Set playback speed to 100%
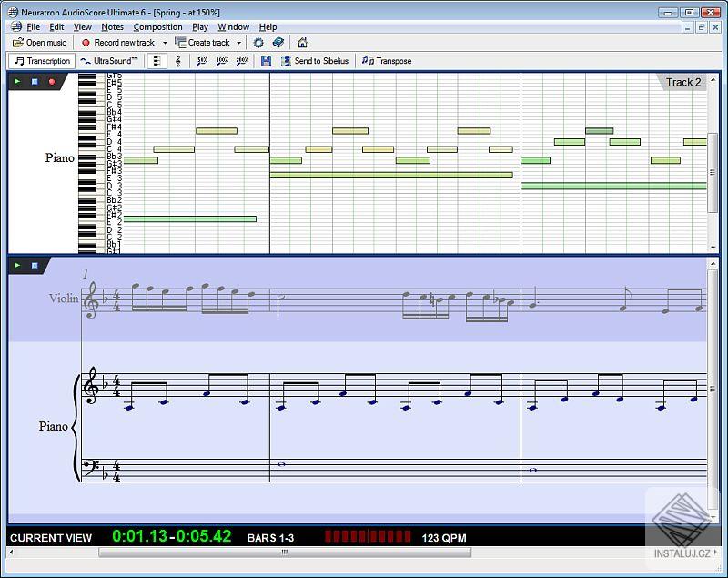Viewport: 728px width, 578px height. [220, 61]
